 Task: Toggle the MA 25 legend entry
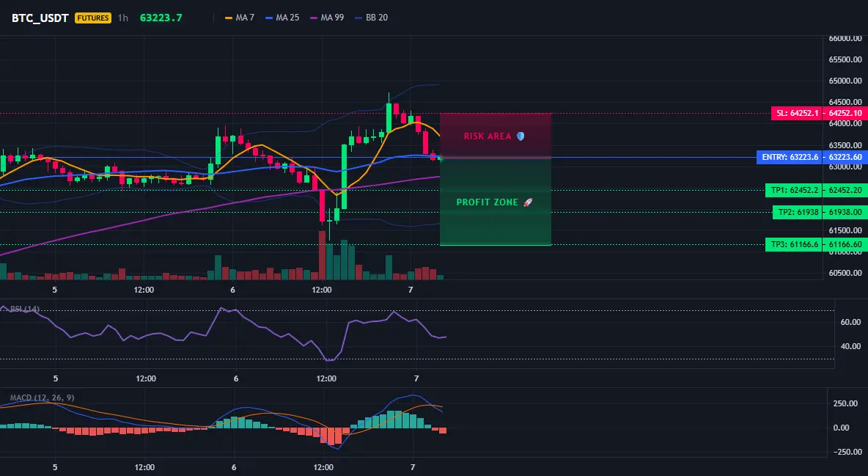coord(282,18)
